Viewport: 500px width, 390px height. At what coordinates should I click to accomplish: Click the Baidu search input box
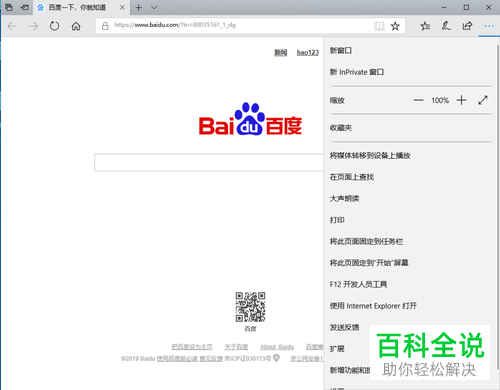pyautogui.click(x=209, y=163)
